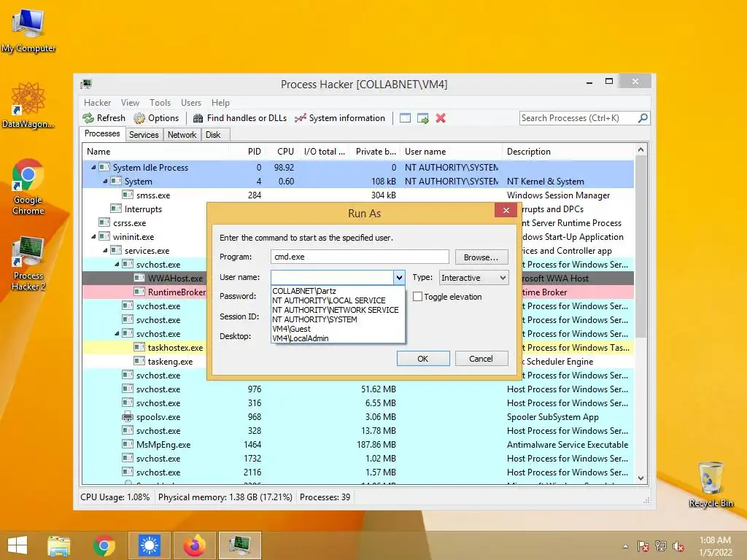Close the Run As dialog

pyautogui.click(x=506, y=210)
